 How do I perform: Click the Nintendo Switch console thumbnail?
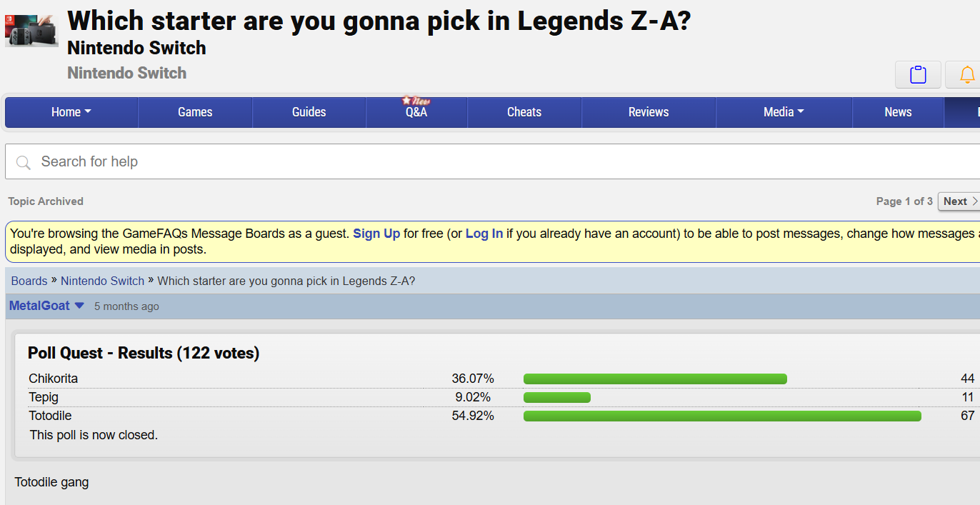tap(31, 29)
